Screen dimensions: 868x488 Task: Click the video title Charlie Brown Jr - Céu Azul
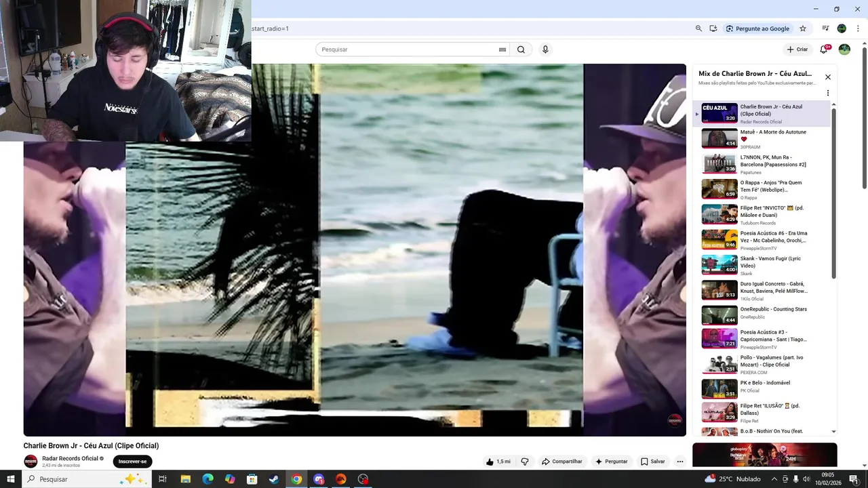point(91,446)
